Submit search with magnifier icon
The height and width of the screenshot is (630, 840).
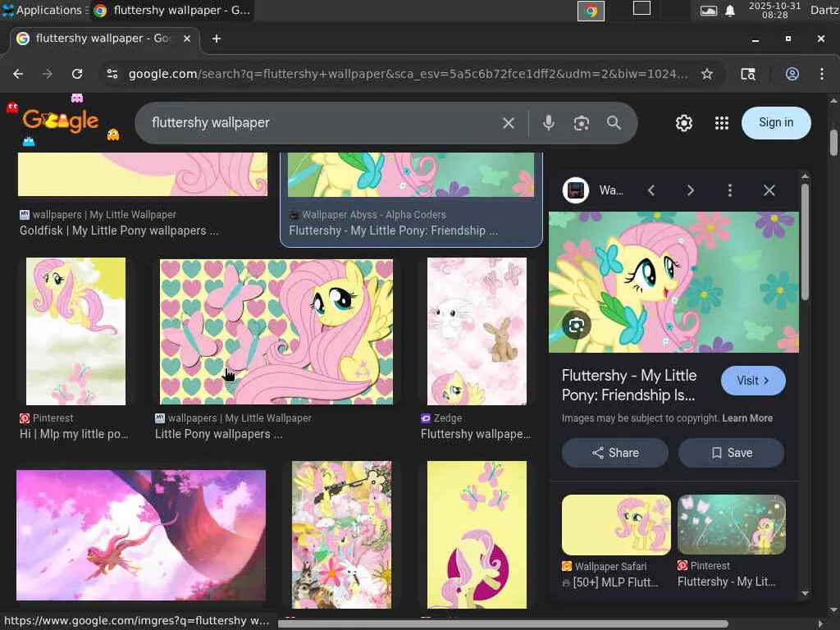(x=614, y=123)
